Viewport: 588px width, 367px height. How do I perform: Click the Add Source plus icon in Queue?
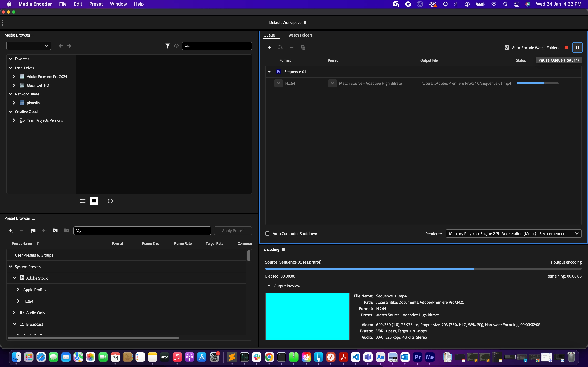[x=269, y=48]
